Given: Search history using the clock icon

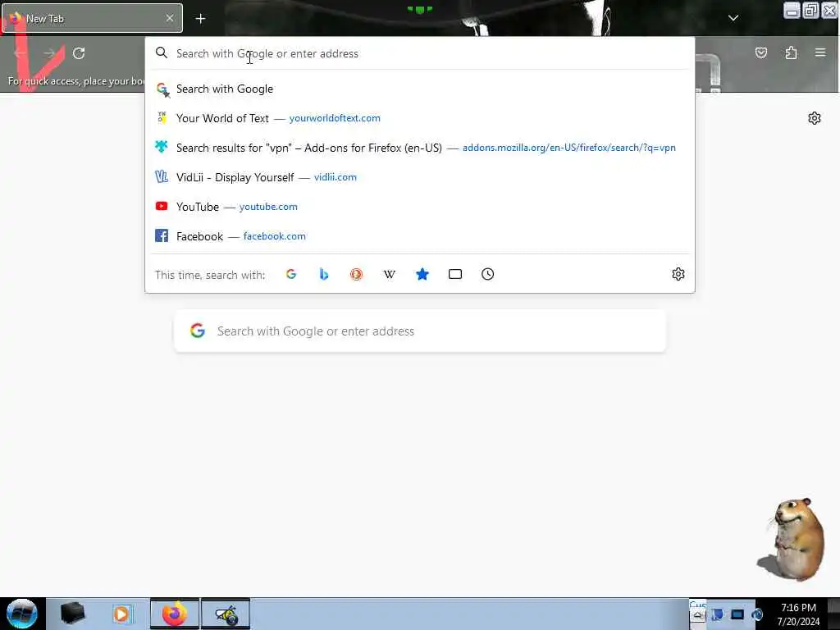Looking at the screenshot, I should [x=487, y=274].
